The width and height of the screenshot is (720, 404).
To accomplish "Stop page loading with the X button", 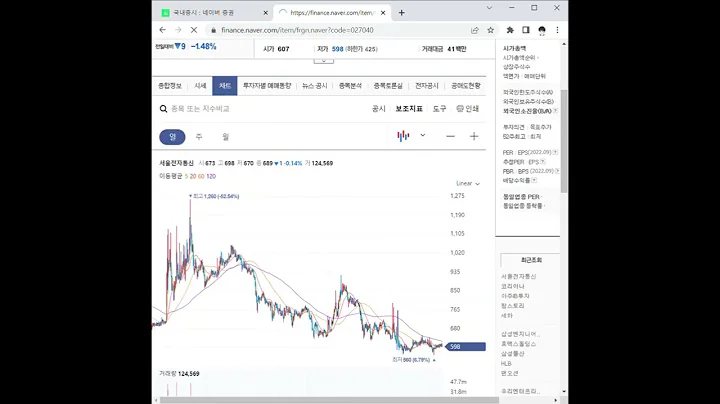I will pyautogui.click(x=194, y=30).
